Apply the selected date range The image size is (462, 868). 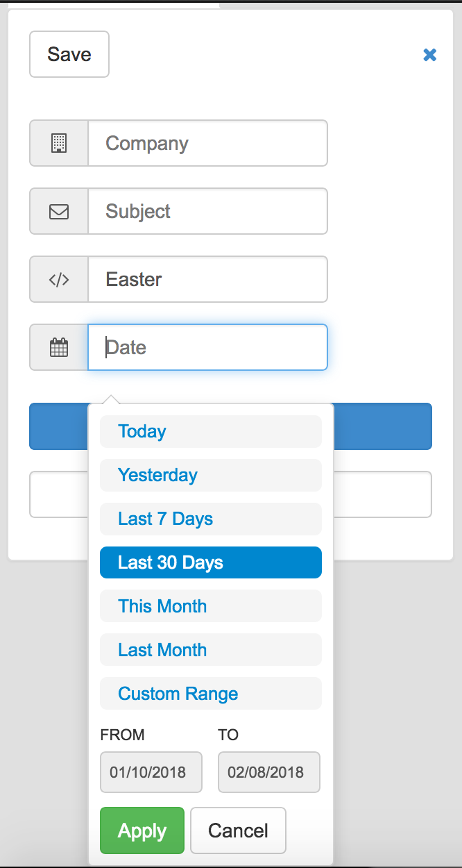click(142, 831)
